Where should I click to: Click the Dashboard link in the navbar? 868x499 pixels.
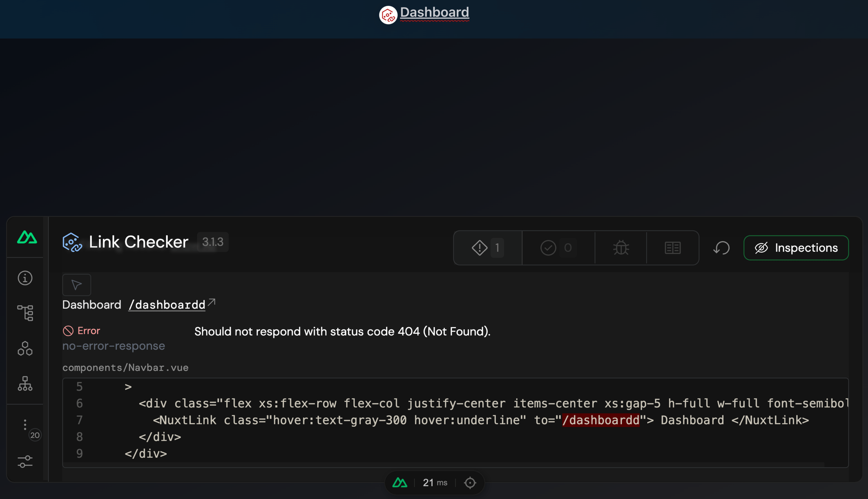pyautogui.click(x=434, y=13)
